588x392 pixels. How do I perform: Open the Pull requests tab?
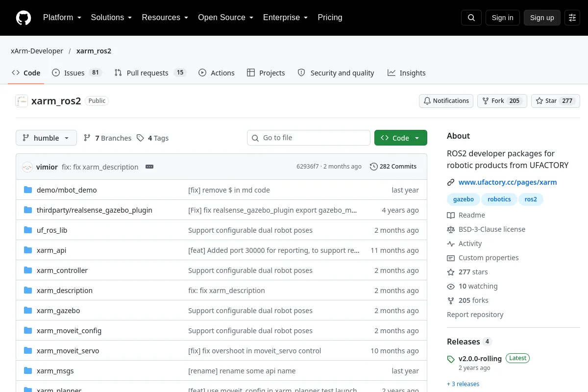coord(150,73)
